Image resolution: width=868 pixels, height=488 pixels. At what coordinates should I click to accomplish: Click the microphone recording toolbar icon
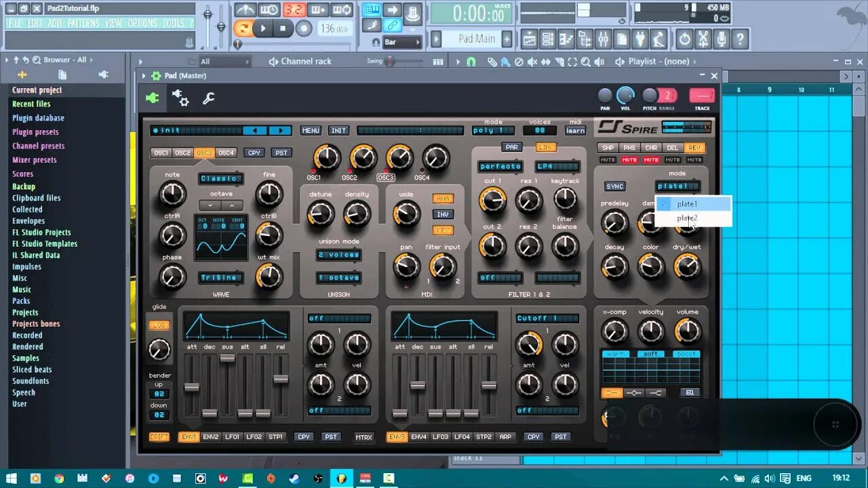click(x=722, y=39)
